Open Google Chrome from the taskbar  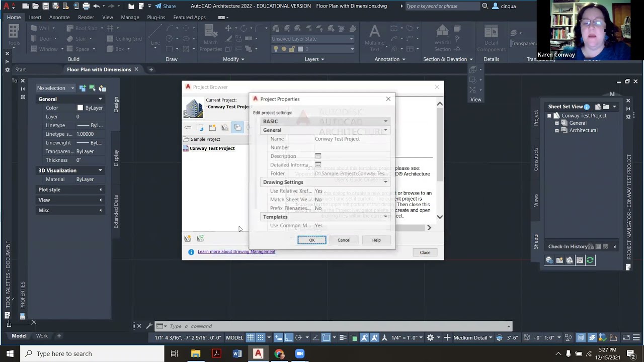(x=279, y=353)
